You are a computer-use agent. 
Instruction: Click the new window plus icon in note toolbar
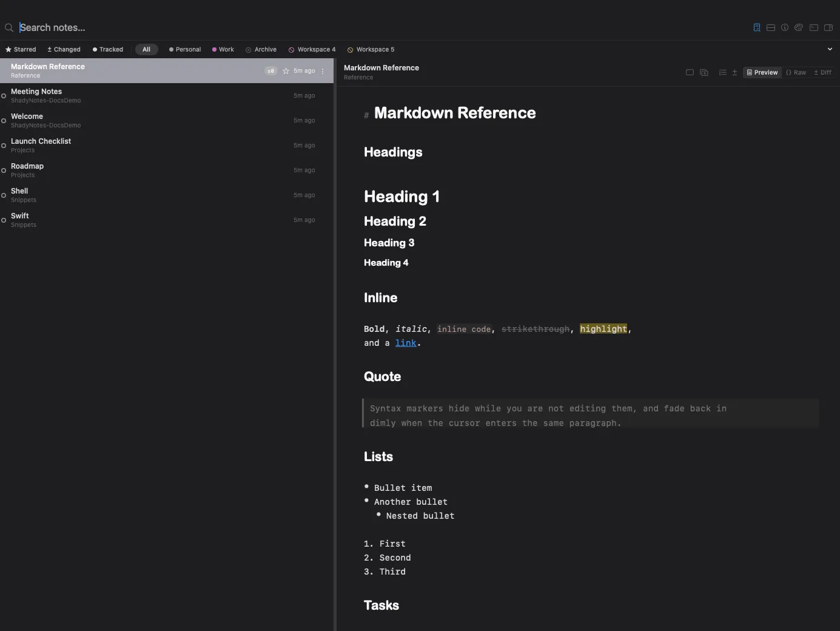pos(704,72)
